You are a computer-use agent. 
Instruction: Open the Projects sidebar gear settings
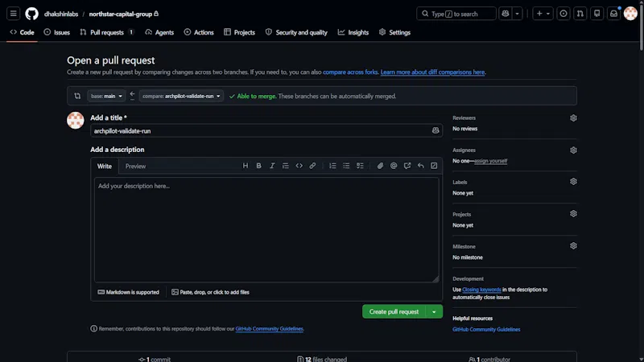pos(573,213)
